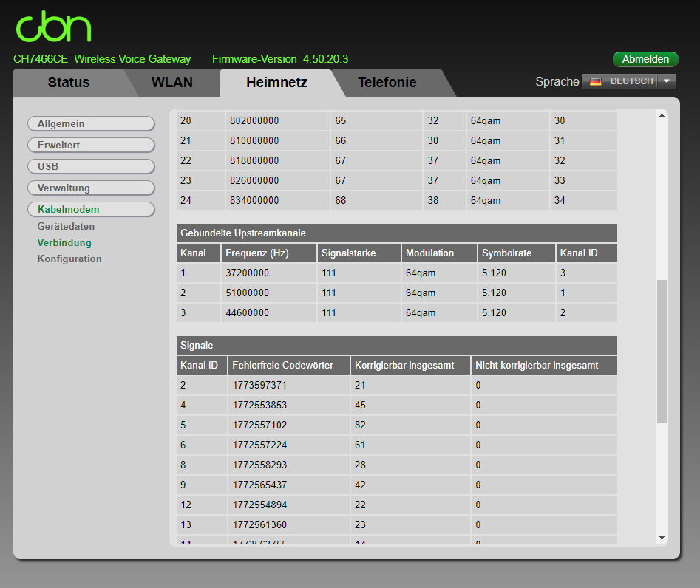
Task: Click codeword value 1772561360
Action: 260,524
